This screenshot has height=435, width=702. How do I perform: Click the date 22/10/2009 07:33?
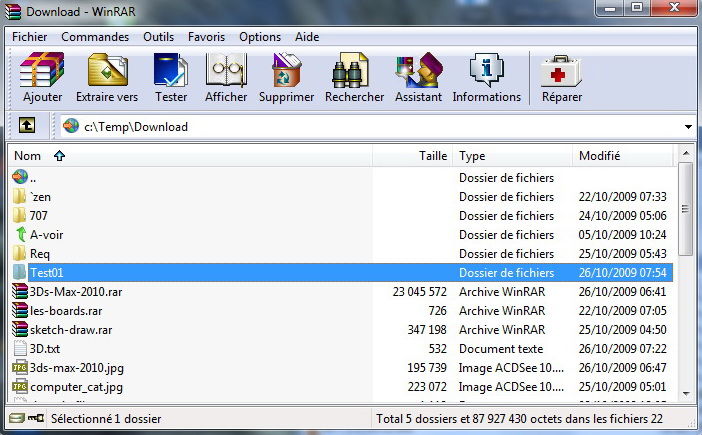tap(622, 197)
